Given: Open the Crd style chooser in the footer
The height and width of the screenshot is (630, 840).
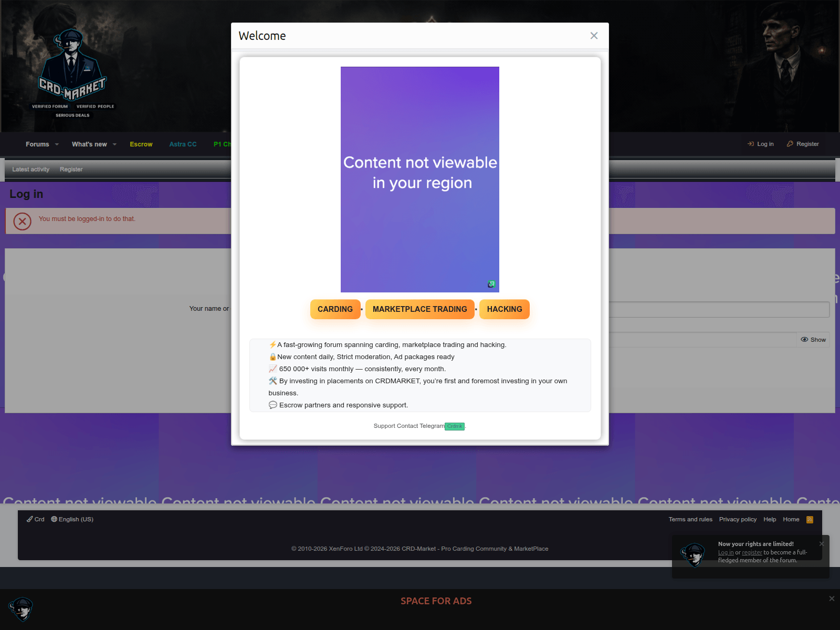Looking at the screenshot, I should (x=36, y=519).
